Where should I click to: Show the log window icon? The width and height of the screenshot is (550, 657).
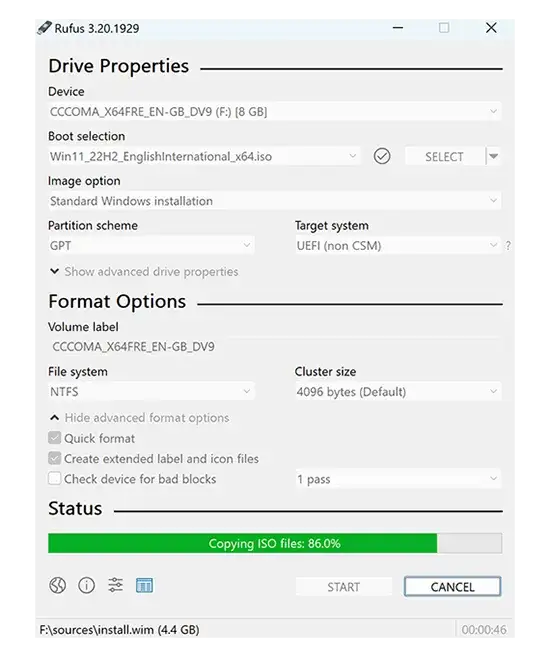click(x=145, y=585)
